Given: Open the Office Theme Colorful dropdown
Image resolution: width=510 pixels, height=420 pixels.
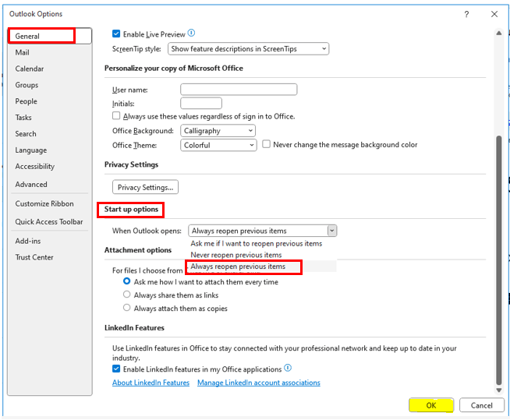Looking at the screenshot, I should (x=218, y=145).
